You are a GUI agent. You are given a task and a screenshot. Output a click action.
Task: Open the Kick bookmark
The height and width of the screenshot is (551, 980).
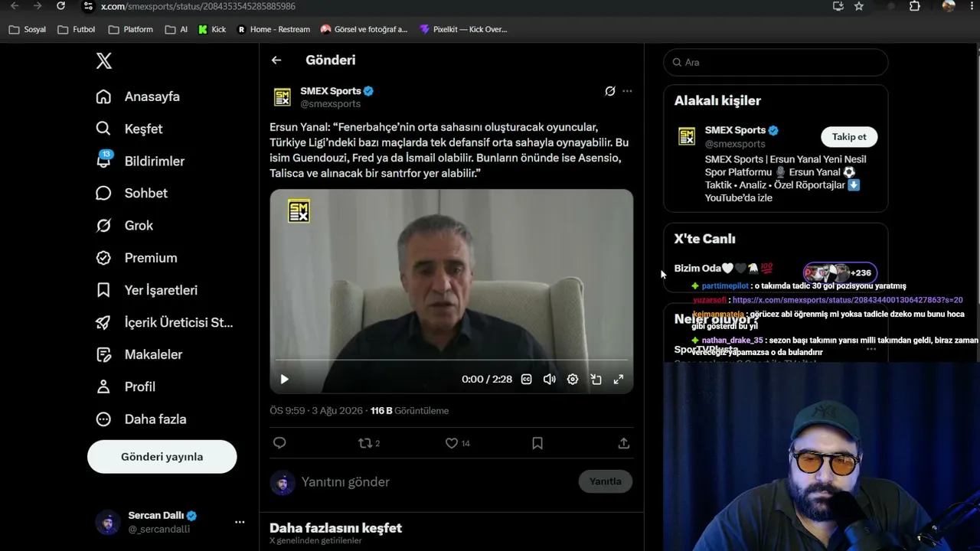tap(212, 30)
